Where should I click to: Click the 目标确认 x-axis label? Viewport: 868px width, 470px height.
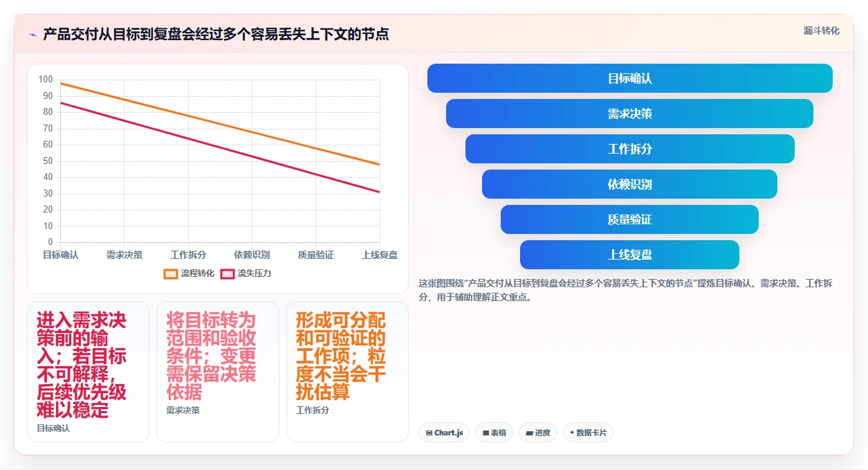coord(61,255)
